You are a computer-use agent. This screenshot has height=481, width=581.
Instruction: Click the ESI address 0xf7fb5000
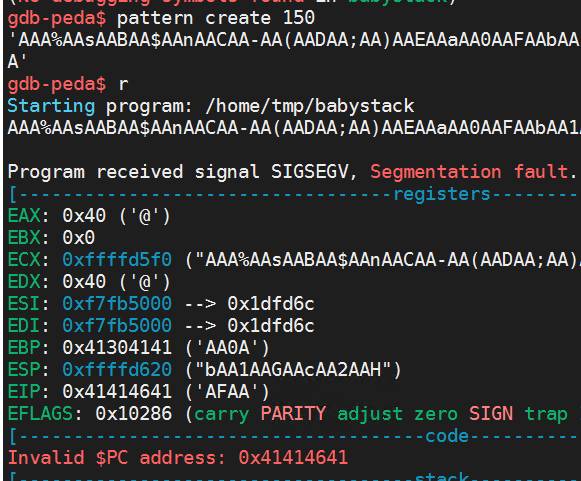click(117, 304)
